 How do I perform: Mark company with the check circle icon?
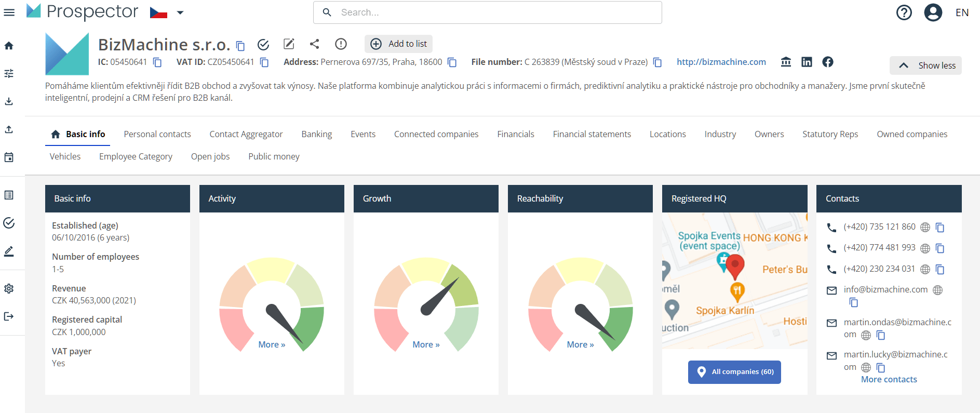tap(263, 44)
